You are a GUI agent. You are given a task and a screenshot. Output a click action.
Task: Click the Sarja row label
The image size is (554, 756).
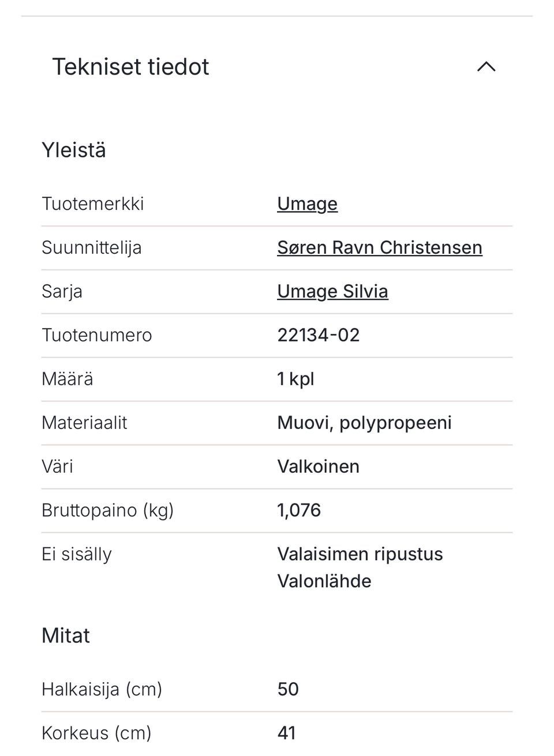(x=62, y=291)
